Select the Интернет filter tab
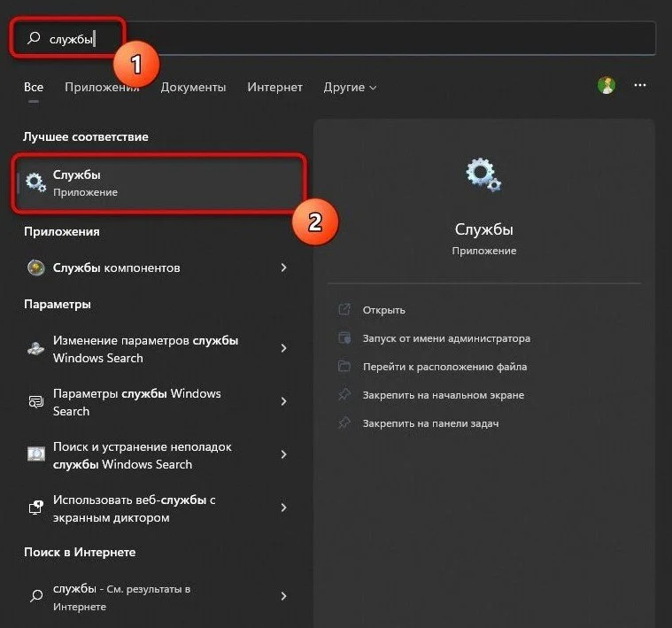Screen dimensions: 672x628 274,87
